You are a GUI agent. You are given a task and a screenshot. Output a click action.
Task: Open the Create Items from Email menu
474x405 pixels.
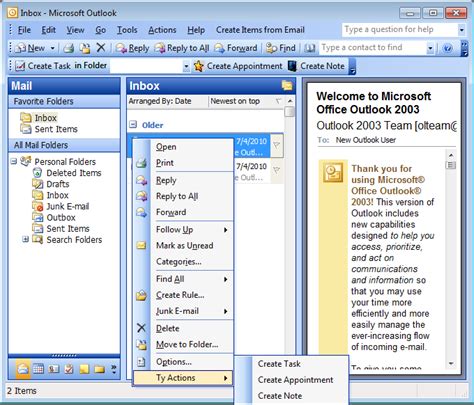260,30
